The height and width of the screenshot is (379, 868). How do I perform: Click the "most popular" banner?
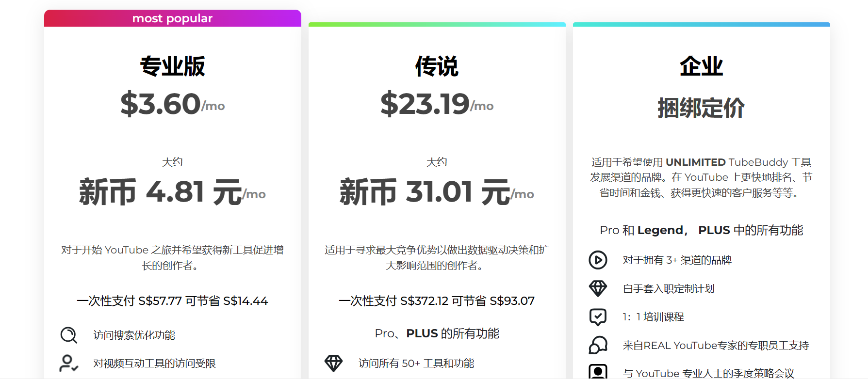[x=173, y=18]
